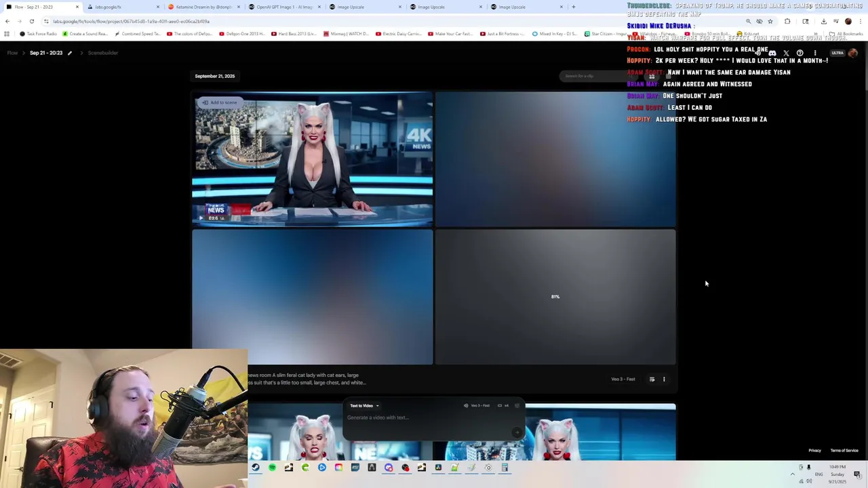The height and width of the screenshot is (488, 868).
Task: Open the calculator app in the taskbar
Action: coord(505,467)
